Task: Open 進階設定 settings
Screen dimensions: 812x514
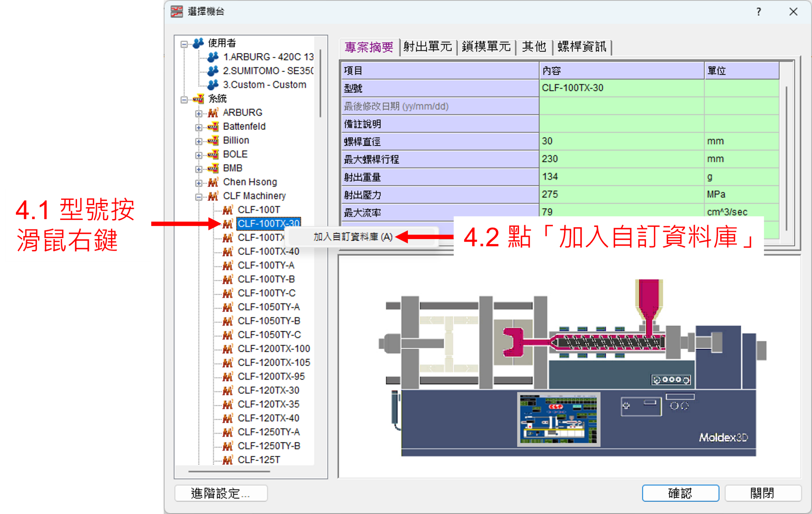Action: tap(220, 493)
